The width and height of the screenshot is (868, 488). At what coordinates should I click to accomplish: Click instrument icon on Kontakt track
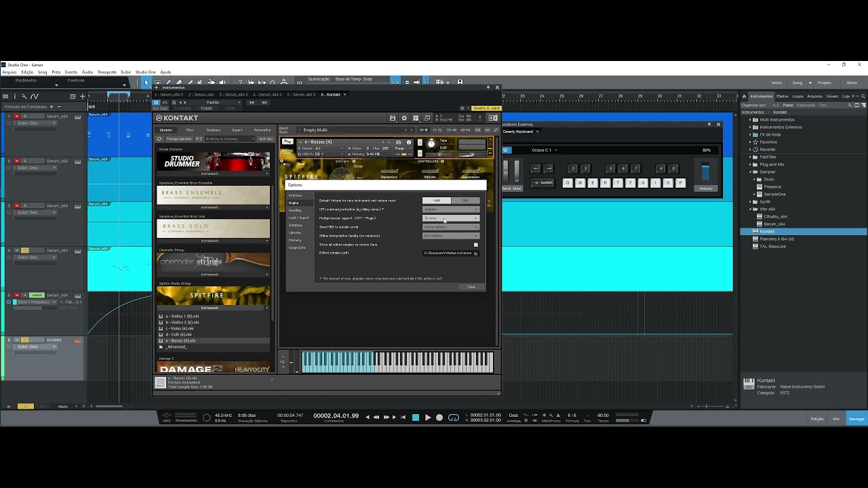tap(78, 340)
